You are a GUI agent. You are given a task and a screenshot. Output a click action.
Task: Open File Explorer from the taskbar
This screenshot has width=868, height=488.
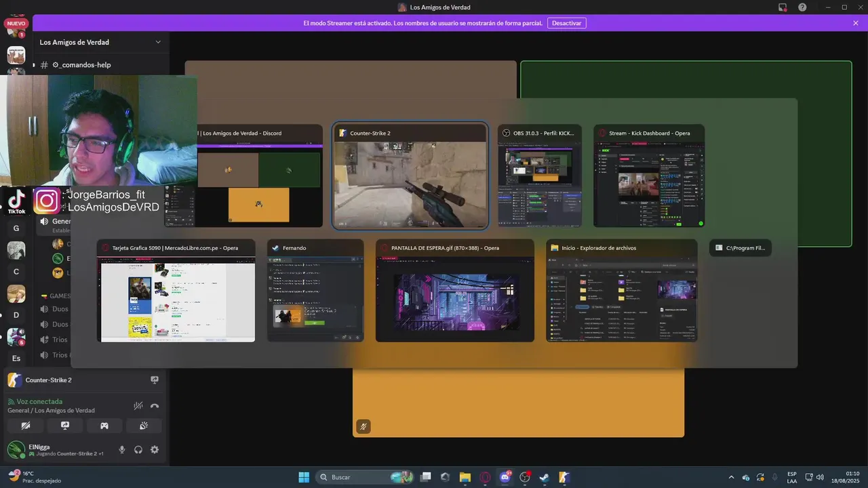465,477
